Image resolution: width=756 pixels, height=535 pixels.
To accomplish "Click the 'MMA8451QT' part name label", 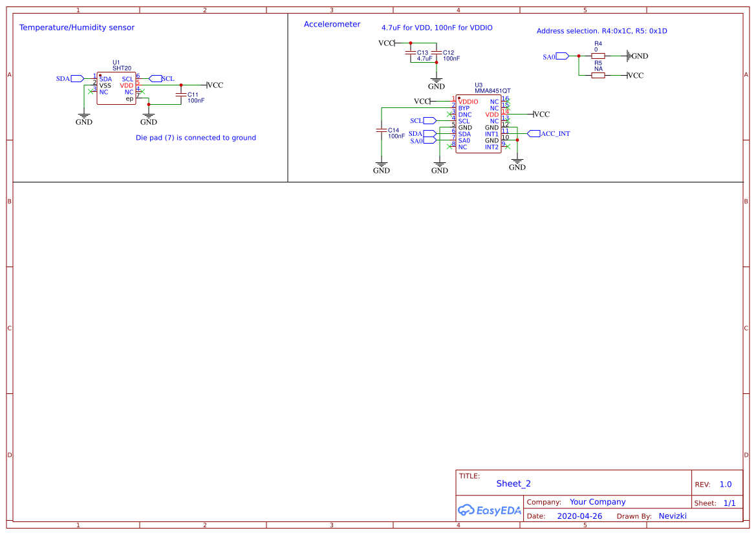I will [x=492, y=91].
